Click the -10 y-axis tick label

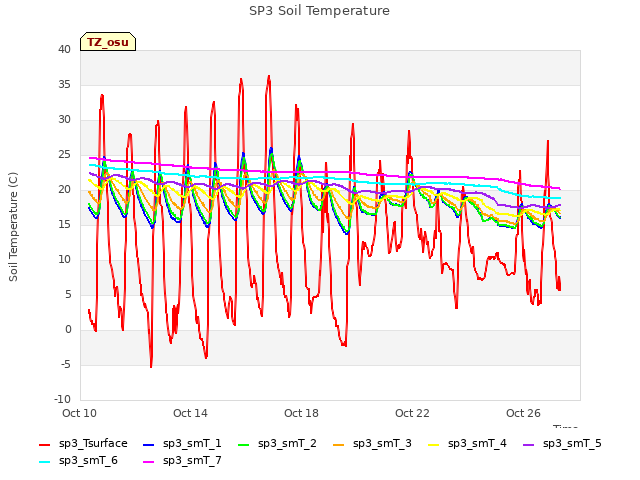click(x=62, y=399)
